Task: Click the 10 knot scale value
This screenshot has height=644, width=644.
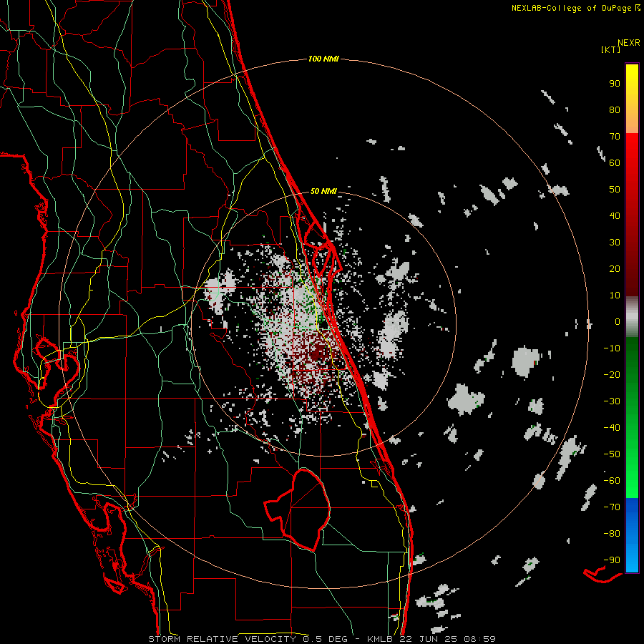Action: 615,295
